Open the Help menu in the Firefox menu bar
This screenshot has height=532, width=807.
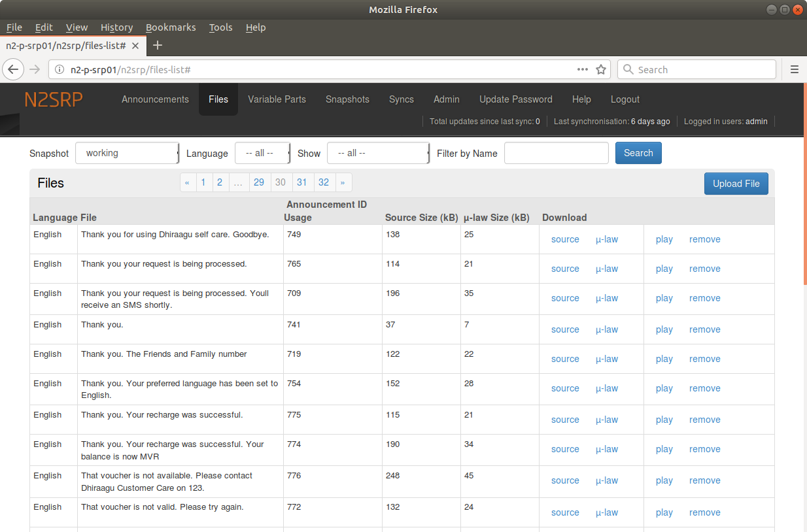point(256,27)
